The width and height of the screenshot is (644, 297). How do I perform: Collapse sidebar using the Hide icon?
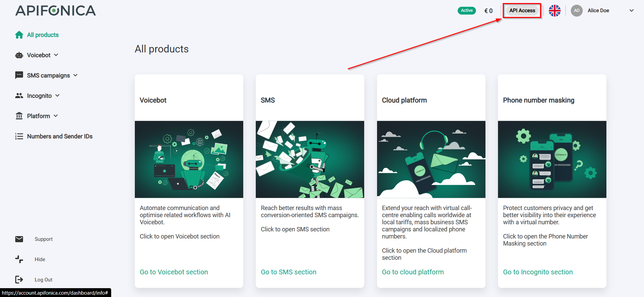tap(19, 259)
